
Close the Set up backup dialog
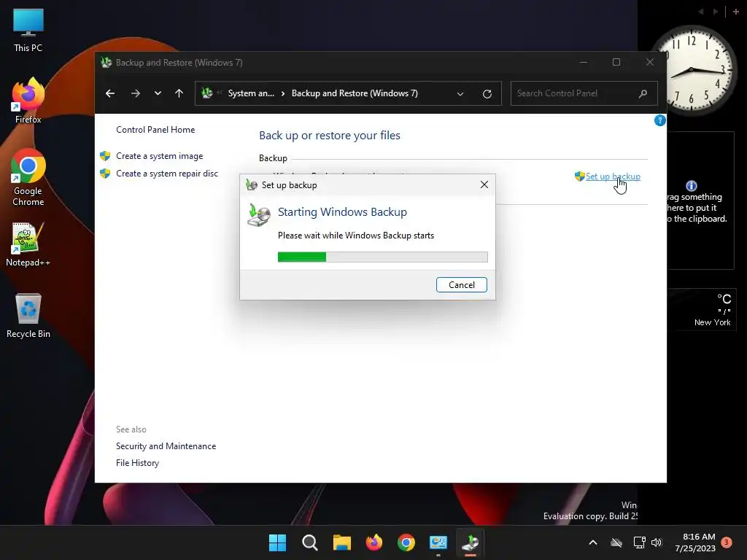coord(484,184)
